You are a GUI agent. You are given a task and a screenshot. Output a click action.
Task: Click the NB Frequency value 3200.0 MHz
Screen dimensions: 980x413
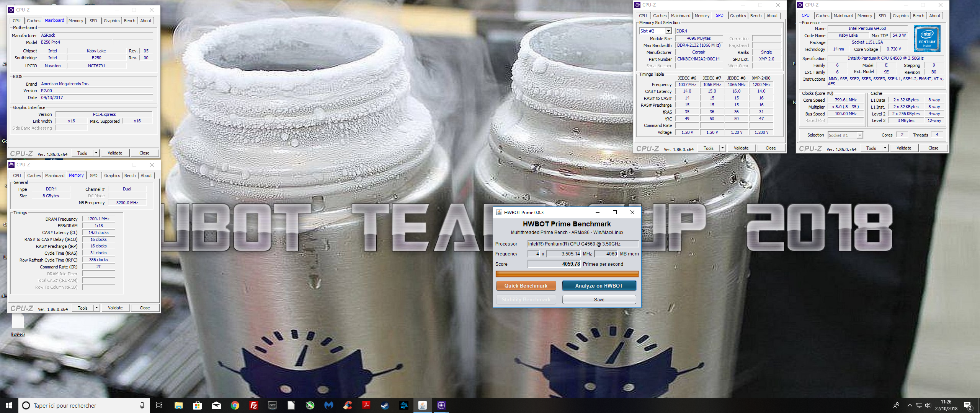tap(127, 203)
